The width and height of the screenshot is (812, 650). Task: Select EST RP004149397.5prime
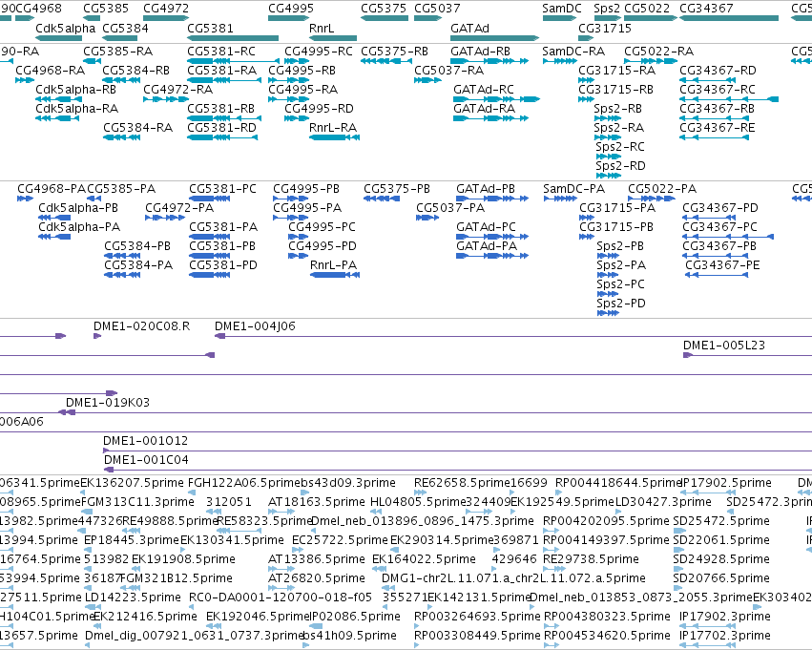[606, 541]
